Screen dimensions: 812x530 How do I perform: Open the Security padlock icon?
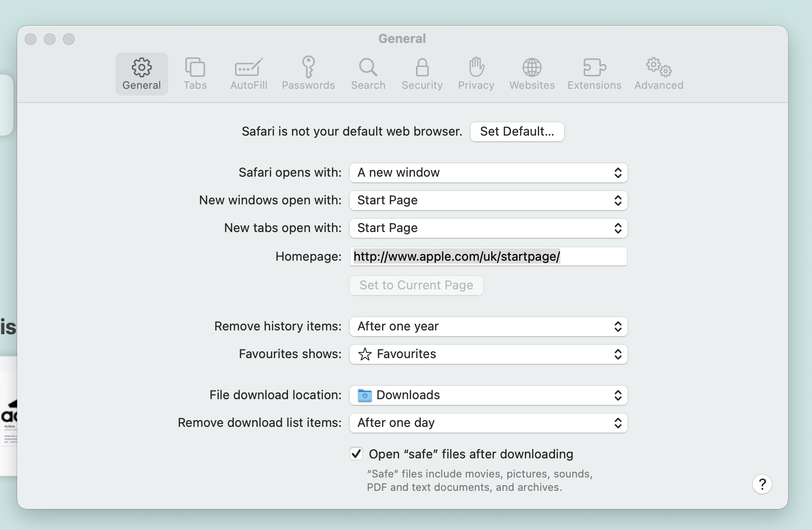click(x=422, y=67)
